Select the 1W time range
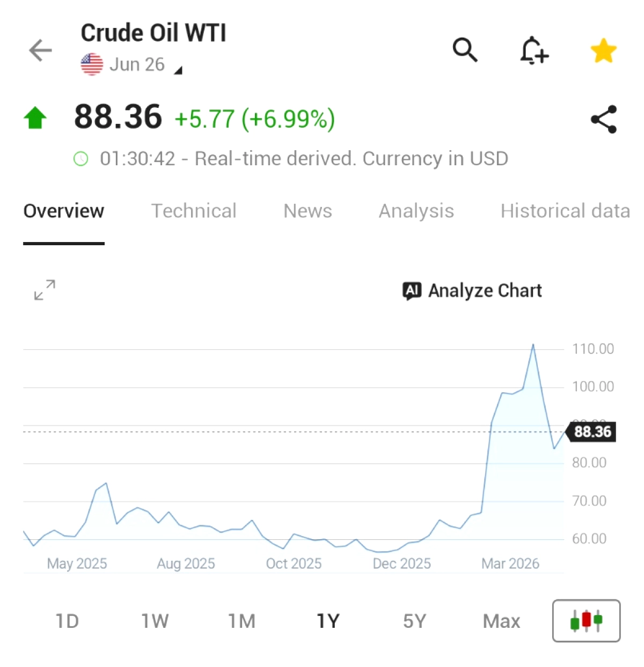The width and height of the screenshot is (644, 667). [x=155, y=621]
